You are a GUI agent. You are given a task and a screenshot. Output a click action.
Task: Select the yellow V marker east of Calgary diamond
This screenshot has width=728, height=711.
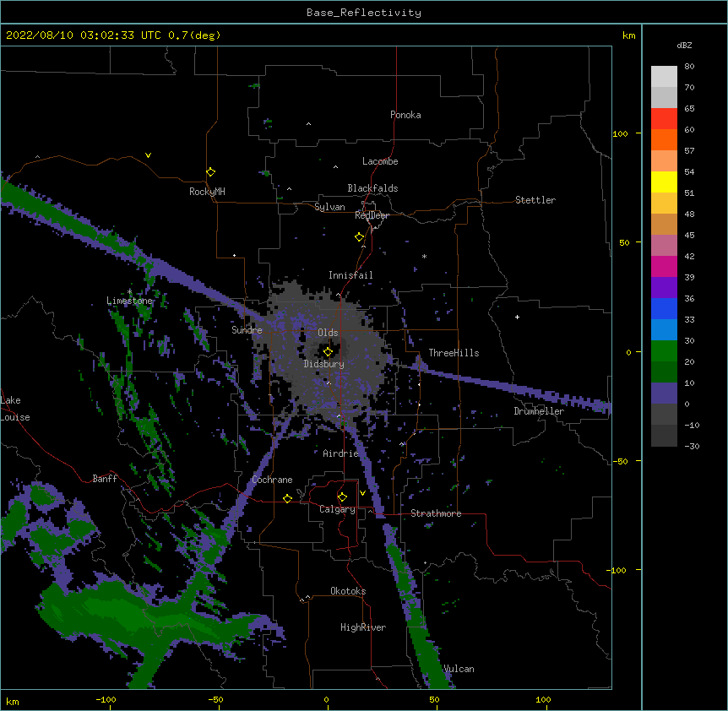pos(362,493)
